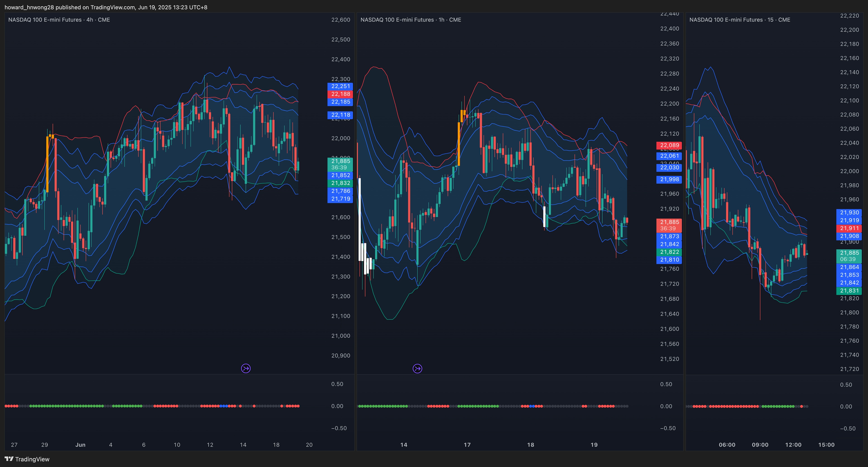
Task: Click the green 21,832 price label on 4h chart
Action: pyautogui.click(x=340, y=183)
